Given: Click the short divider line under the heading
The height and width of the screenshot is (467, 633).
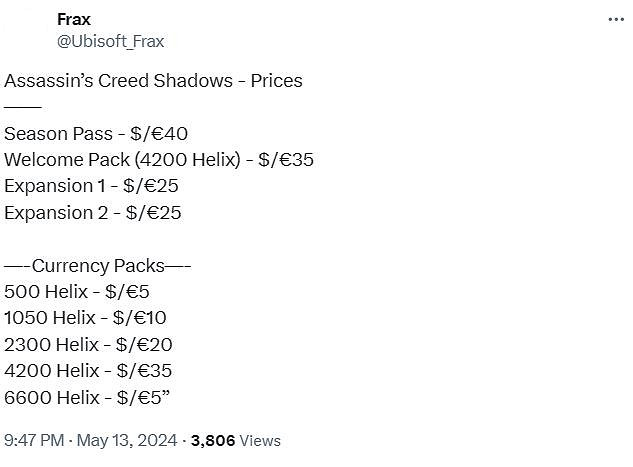Looking at the screenshot, I should click(23, 106).
